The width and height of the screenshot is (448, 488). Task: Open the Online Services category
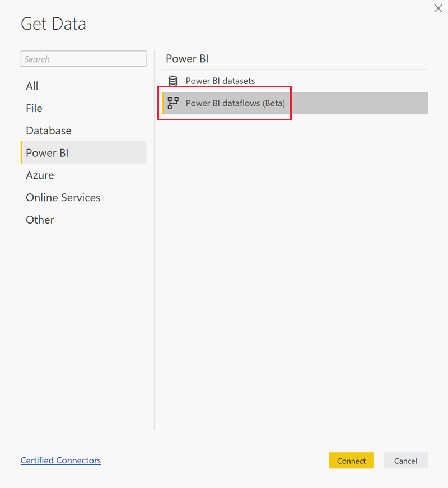(x=83, y=198)
